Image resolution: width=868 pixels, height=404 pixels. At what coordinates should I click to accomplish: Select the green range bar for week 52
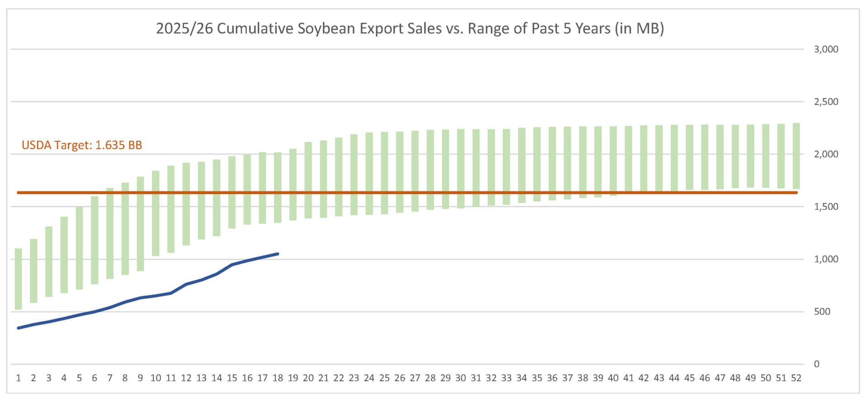[x=796, y=156]
